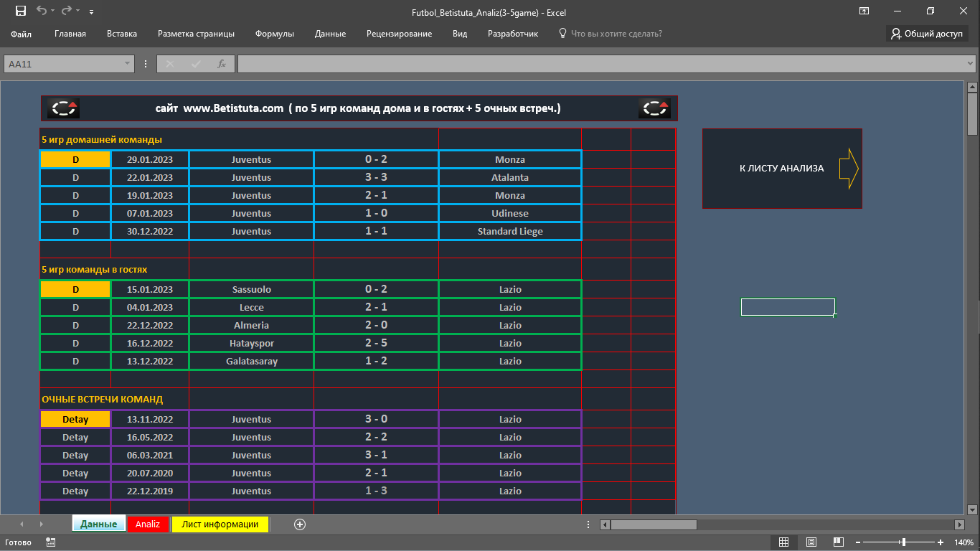Image resolution: width=980 pixels, height=551 pixels.
Task: Select the score cell '2 - 5'
Action: pos(376,343)
